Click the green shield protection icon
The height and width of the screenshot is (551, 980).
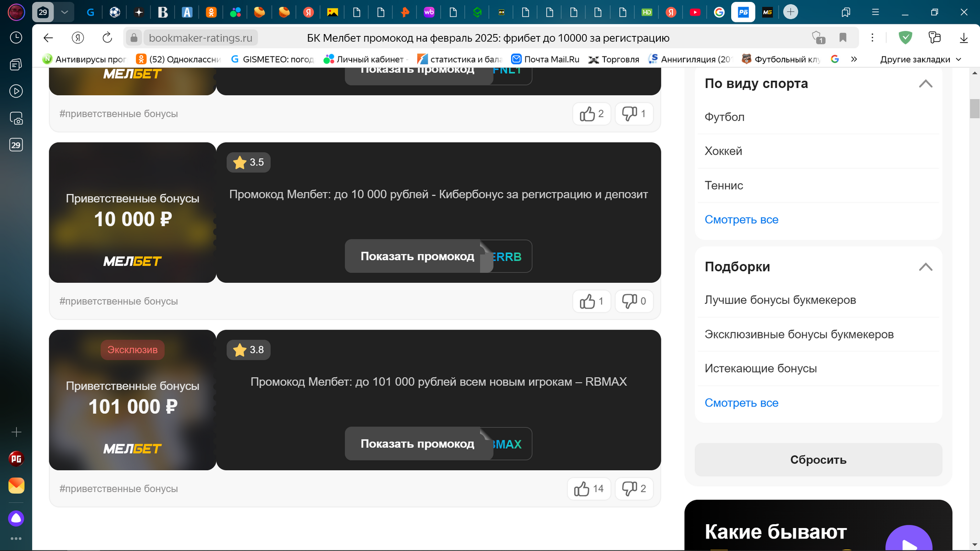tap(905, 38)
